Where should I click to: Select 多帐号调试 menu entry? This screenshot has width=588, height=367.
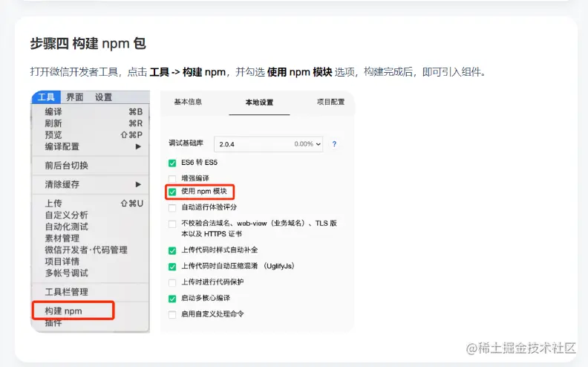[x=91, y=273]
